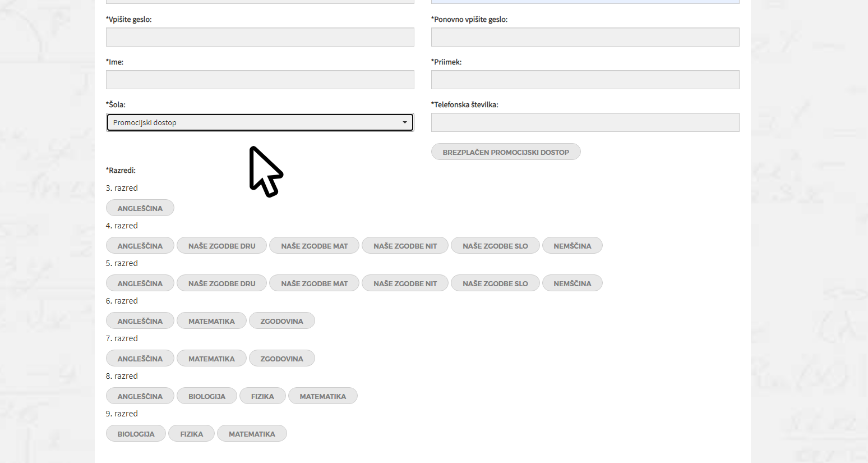Select Matematika for 7. razred
This screenshot has height=463, width=868.
211,359
